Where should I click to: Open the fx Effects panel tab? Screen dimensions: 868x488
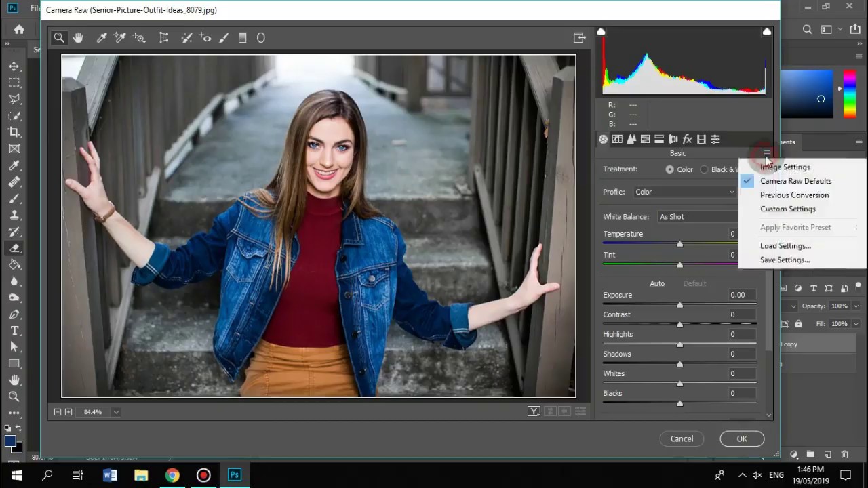[687, 139]
